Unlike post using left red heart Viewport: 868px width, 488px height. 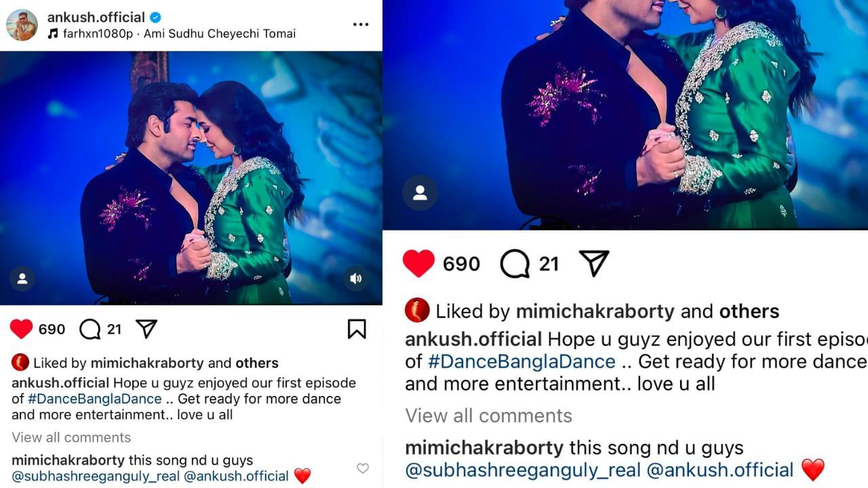click(22, 329)
